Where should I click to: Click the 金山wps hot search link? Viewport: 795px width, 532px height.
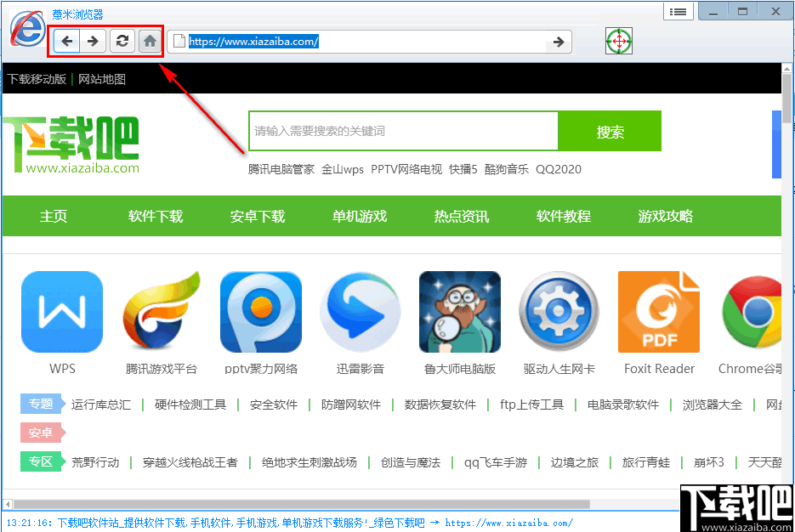(343, 169)
